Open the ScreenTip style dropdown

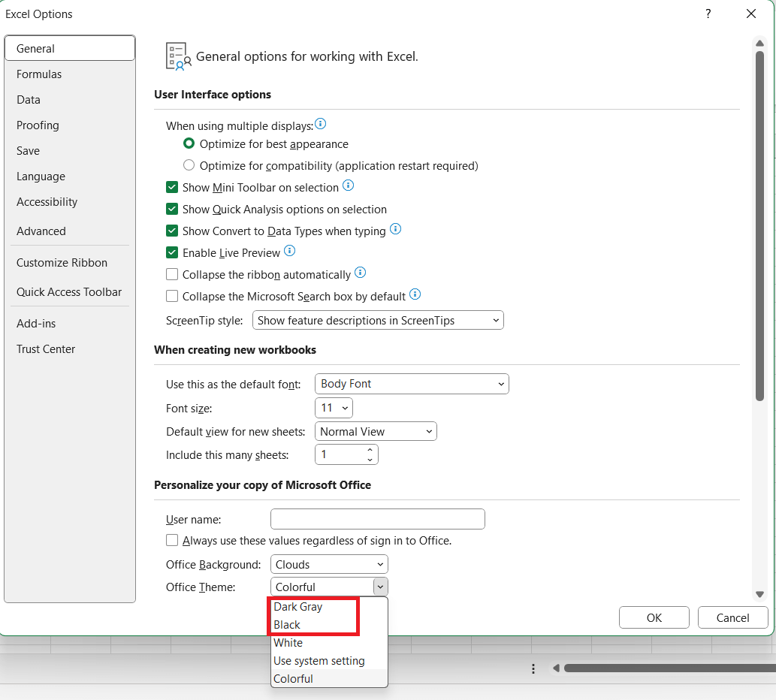coord(378,320)
